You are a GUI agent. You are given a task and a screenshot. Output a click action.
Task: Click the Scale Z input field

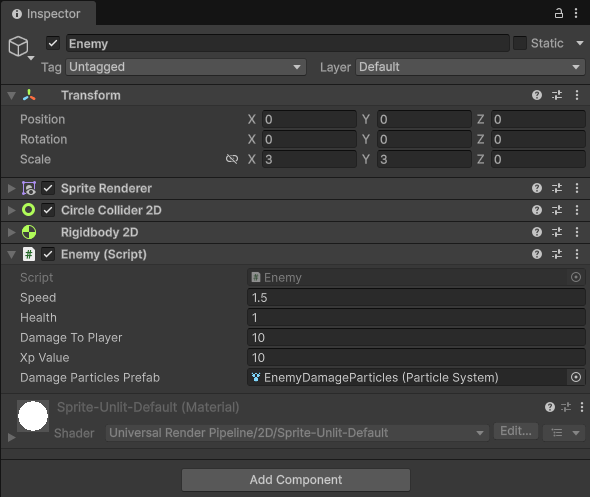click(538, 159)
